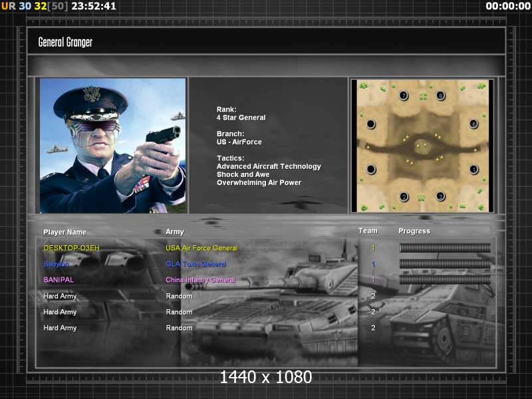532x399 pixels.
Task: Click the 'Branch:' label
Action: [x=230, y=134]
